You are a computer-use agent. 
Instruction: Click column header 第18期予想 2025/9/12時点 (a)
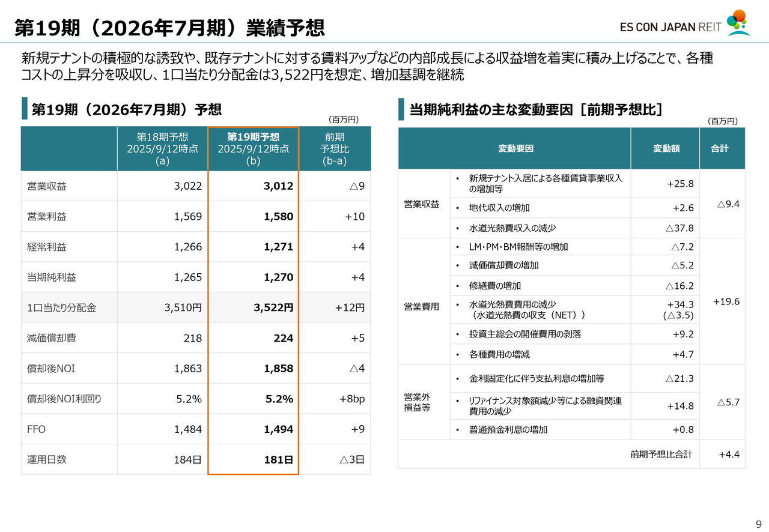[x=162, y=149]
